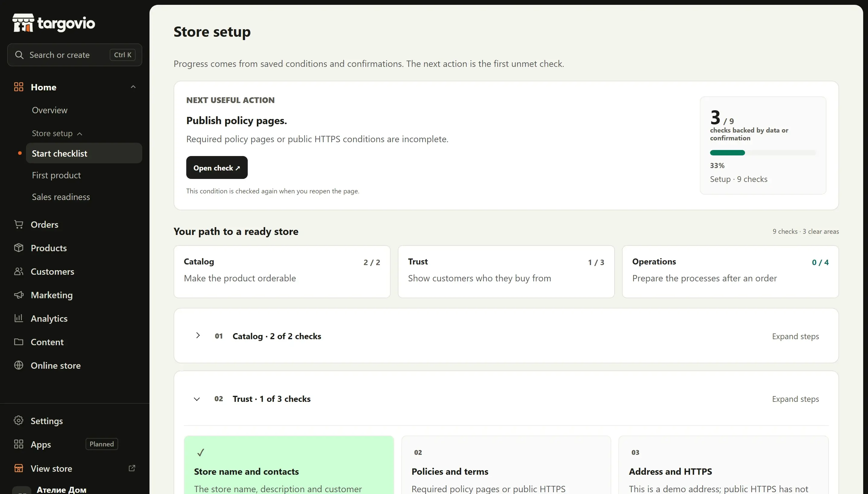868x494 pixels.
Task: Open the Store name and contacts card
Action: coord(289,465)
